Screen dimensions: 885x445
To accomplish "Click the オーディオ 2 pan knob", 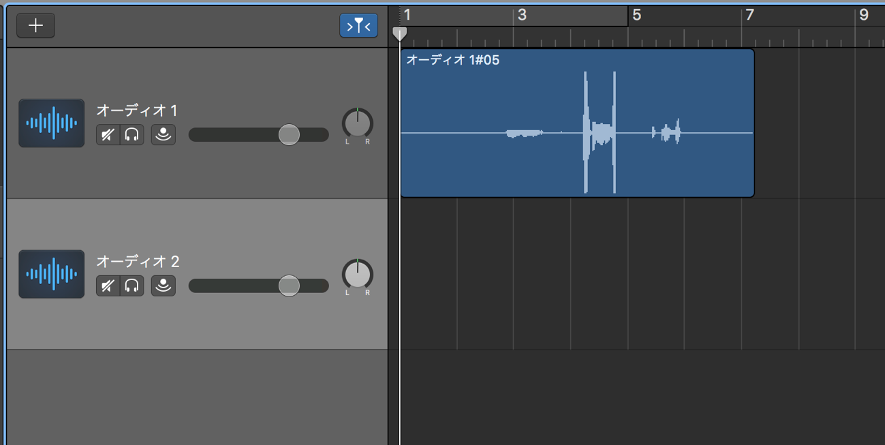I will tap(357, 274).
